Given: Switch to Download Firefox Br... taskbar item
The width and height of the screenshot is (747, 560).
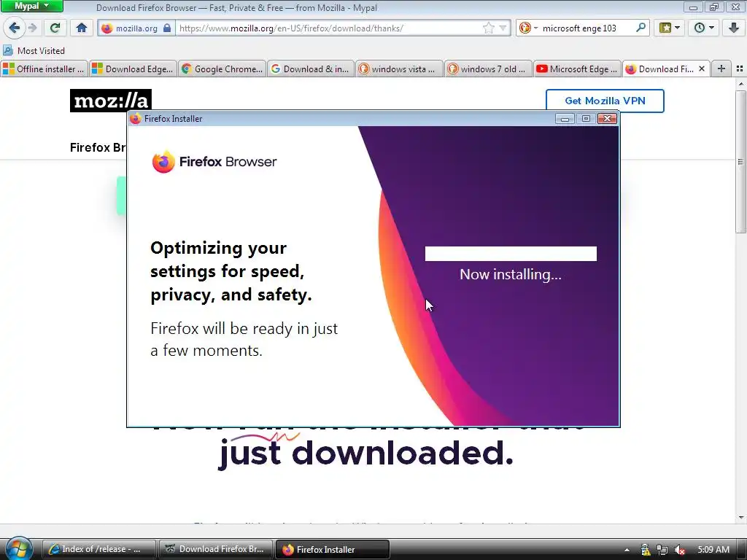Looking at the screenshot, I should coord(215,549).
